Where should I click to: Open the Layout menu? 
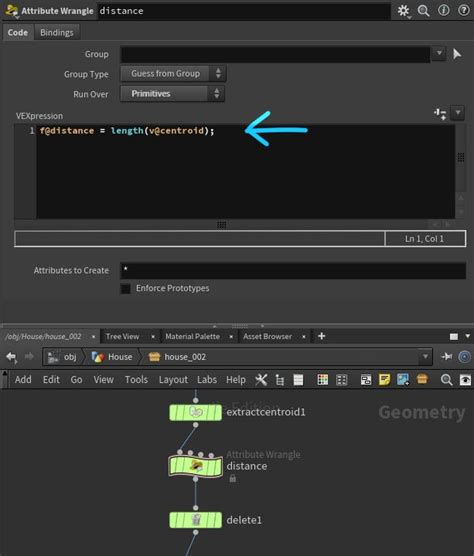[x=173, y=380]
